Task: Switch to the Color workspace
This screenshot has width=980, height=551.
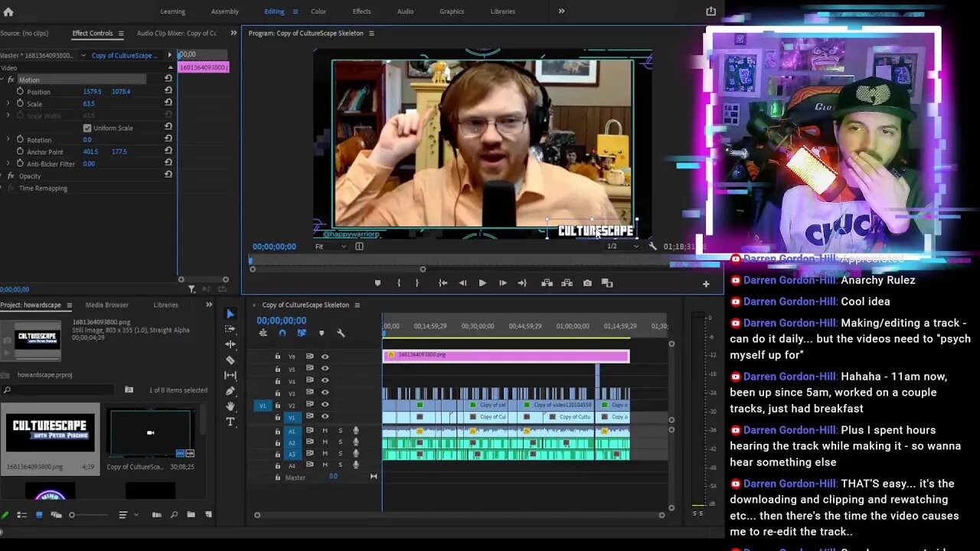Action: (318, 11)
